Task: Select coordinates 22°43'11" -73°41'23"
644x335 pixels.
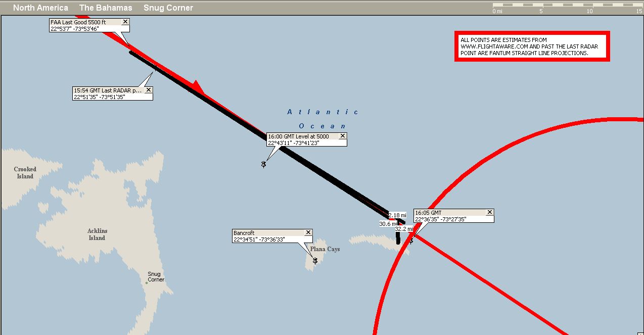Action: (294, 143)
